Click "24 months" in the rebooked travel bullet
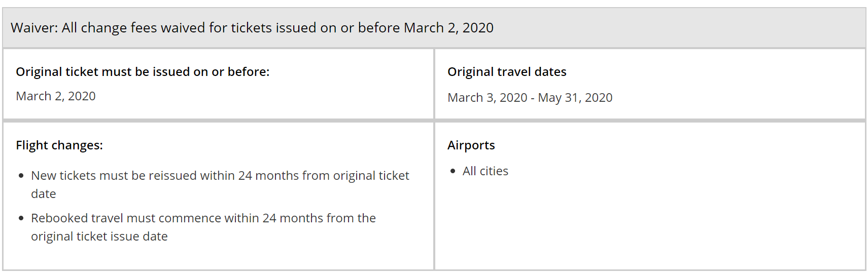 tap(292, 218)
